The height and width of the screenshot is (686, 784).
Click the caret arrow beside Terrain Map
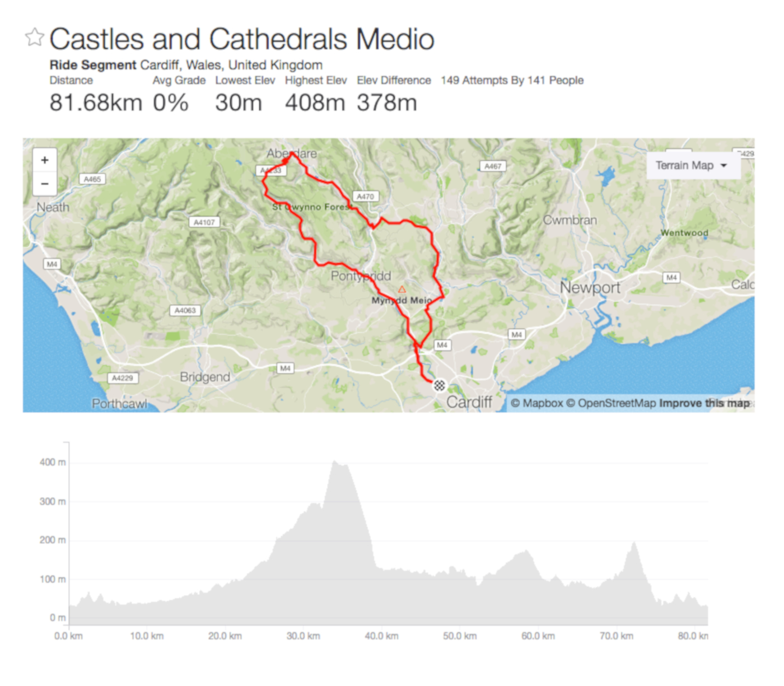pos(724,166)
